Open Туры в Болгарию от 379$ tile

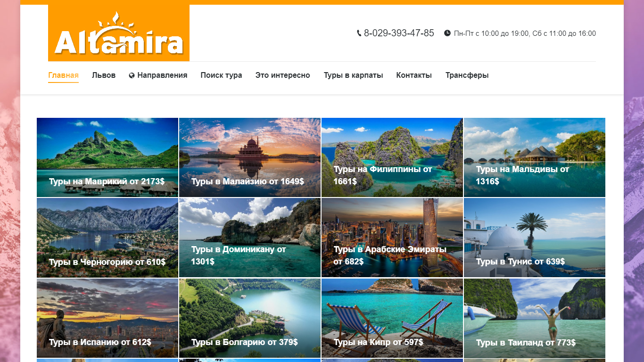click(250, 318)
